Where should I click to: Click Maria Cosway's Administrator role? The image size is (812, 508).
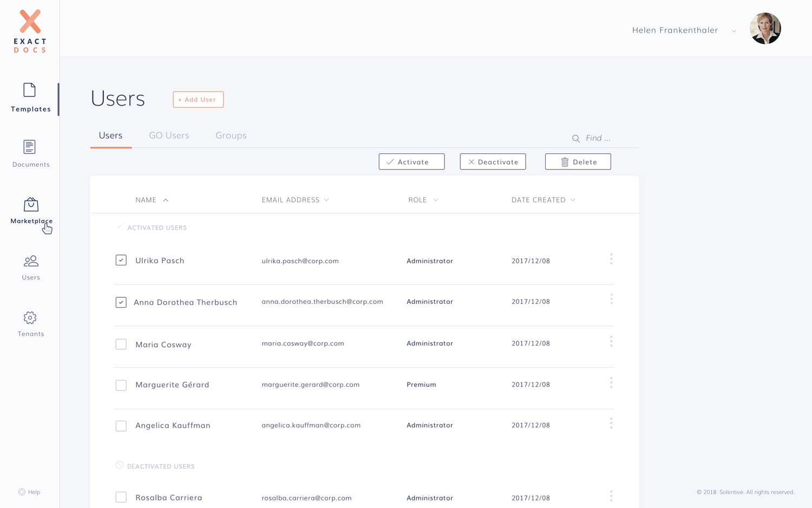(430, 343)
